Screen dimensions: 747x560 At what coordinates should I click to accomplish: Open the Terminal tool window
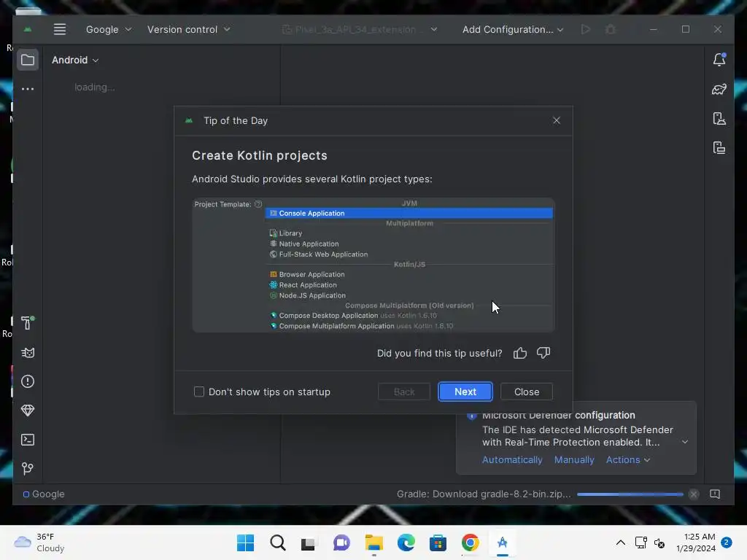coord(28,440)
